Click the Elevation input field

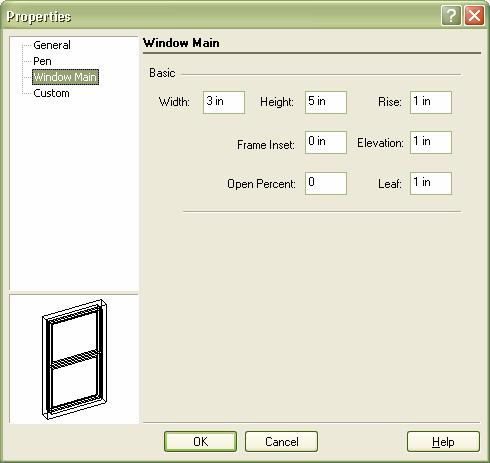pyautogui.click(x=431, y=142)
